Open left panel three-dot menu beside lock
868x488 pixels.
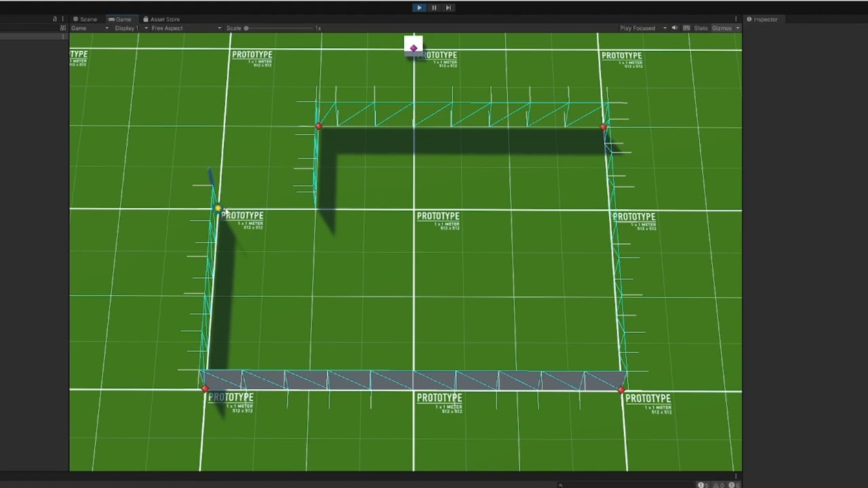tap(63, 19)
